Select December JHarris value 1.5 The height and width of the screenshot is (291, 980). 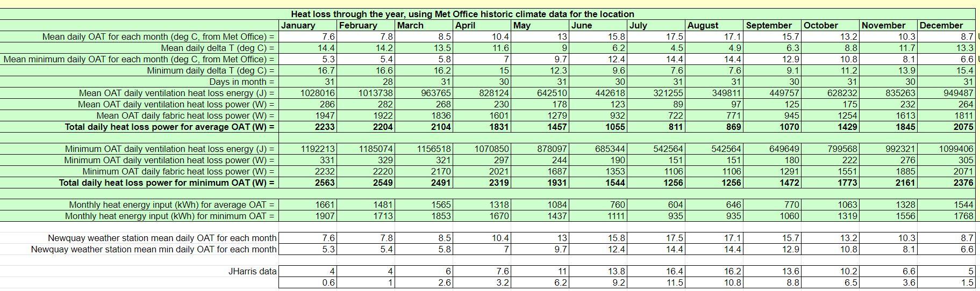[x=947, y=282]
